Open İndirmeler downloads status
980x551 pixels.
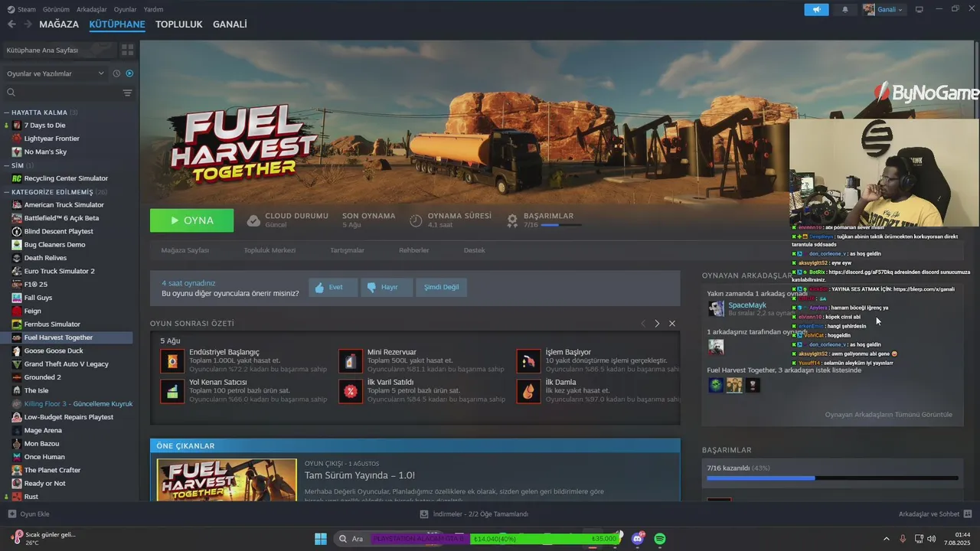[474, 514]
